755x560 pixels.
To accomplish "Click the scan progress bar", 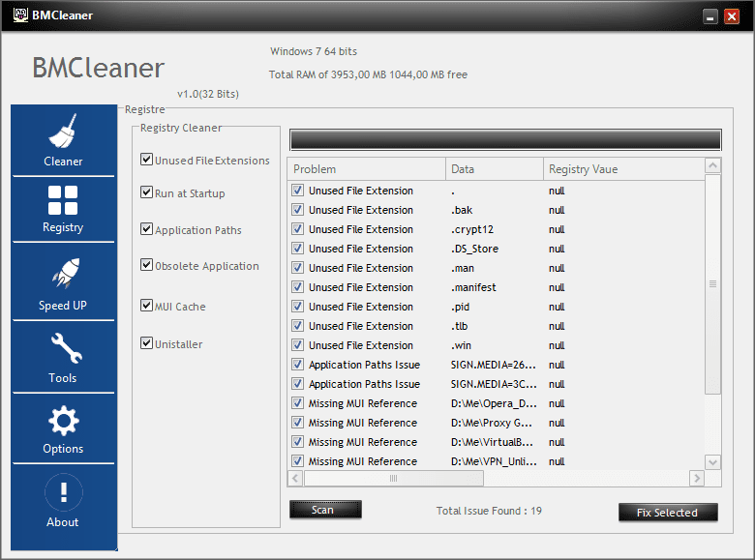I will coord(505,139).
